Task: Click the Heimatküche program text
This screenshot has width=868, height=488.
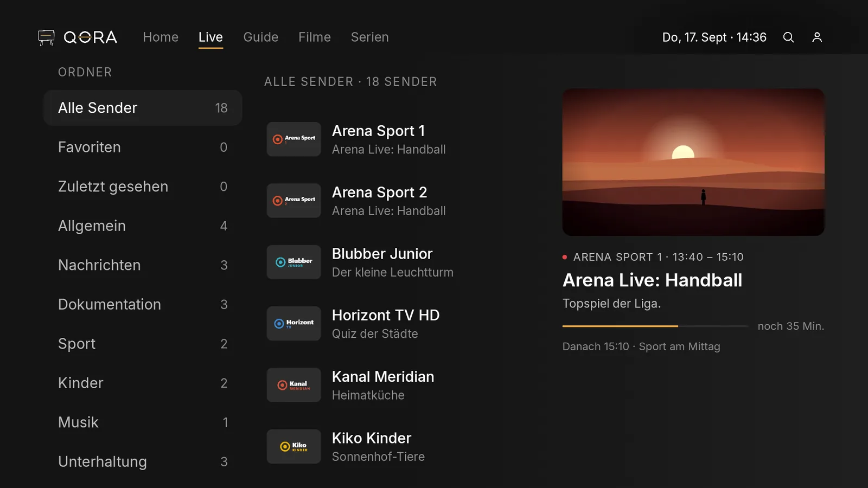Action: (368, 395)
